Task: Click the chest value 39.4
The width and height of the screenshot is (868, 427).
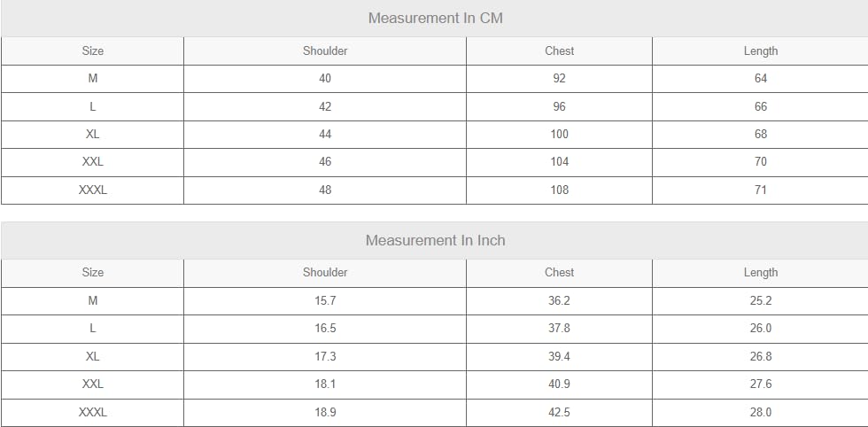Action: tap(559, 356)
